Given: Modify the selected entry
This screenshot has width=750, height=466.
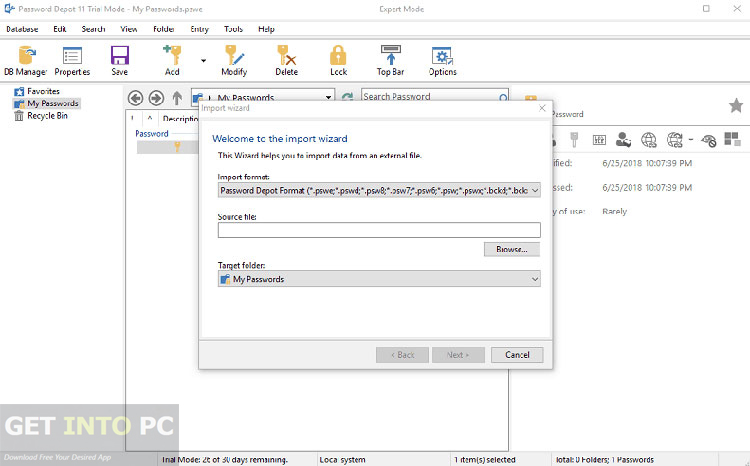Looking at the screenshot, I should (x=234, y=61).
